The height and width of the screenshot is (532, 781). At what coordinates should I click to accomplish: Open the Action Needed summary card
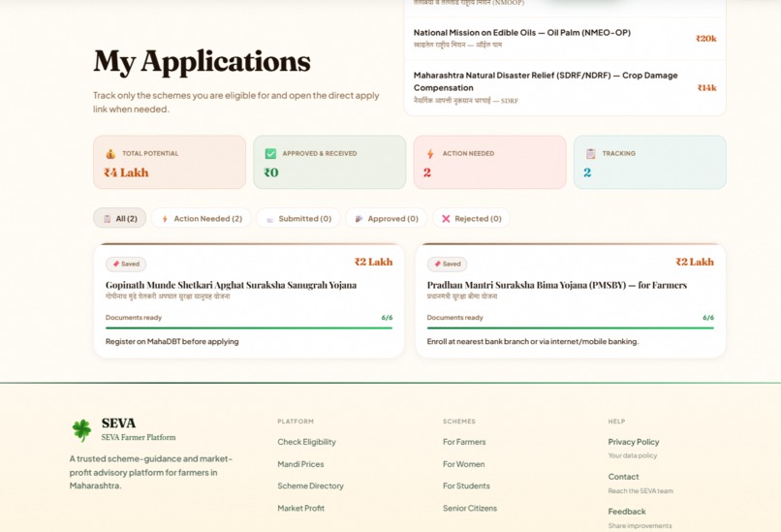coord(489,162)
